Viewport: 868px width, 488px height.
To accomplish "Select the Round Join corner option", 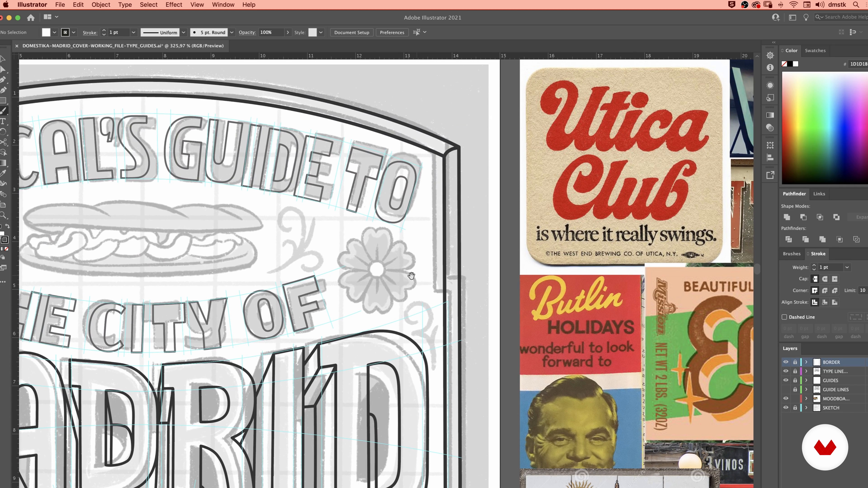I will [x=825, y=290].
